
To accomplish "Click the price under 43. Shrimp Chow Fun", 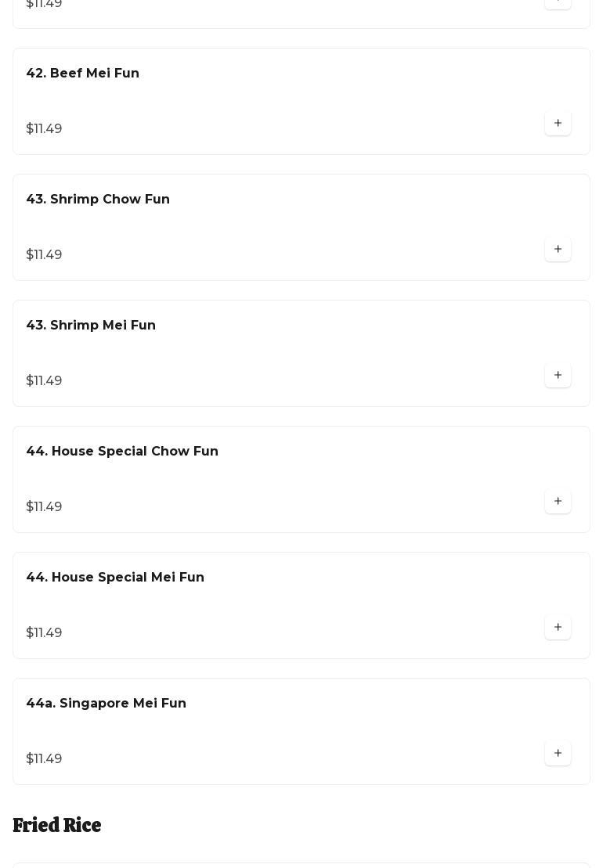I will tap(44, 254).
